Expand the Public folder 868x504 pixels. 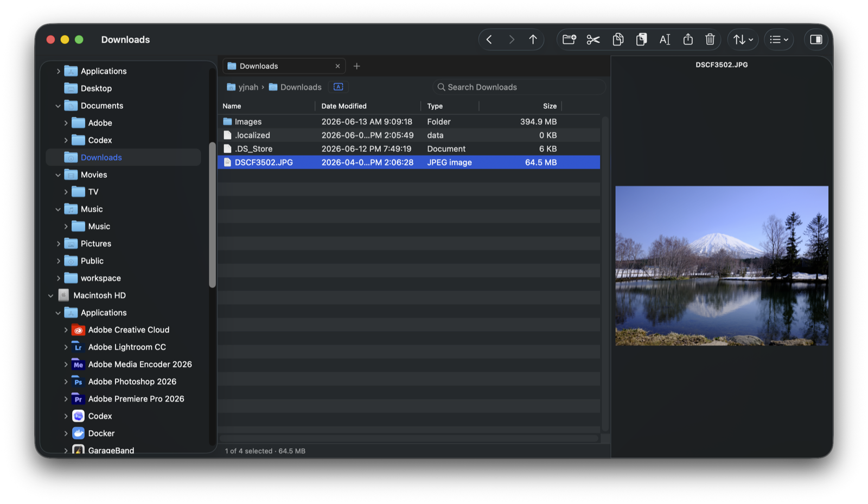(x=59, y=261)
